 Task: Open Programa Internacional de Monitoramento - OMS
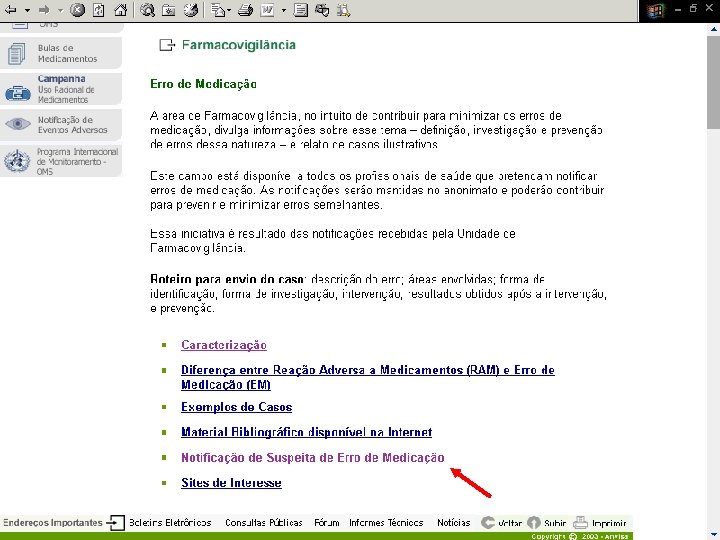point(62,161)
